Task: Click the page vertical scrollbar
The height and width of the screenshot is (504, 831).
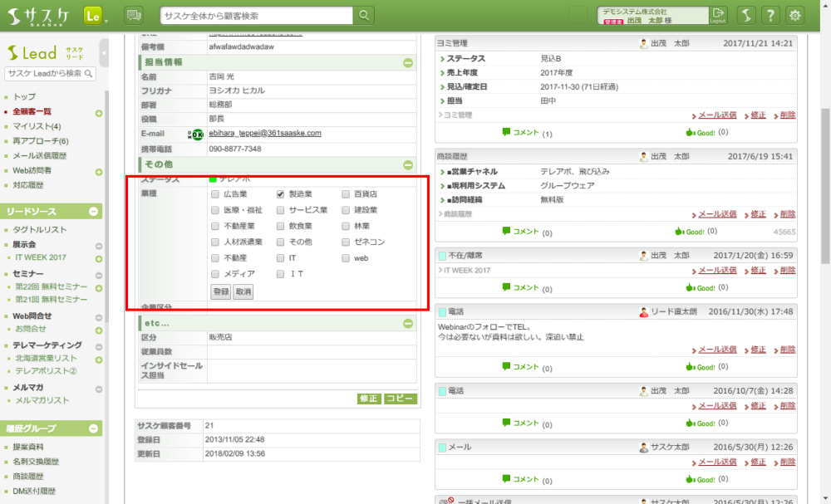Action: click(x=824, y=249)
